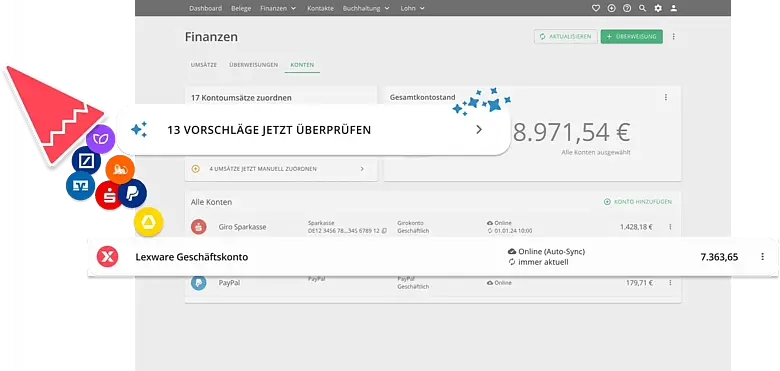Click chevron of manuell zuordnen row
Image resolution: width=780 pixels, height=371 pixels.
point(362,169)
